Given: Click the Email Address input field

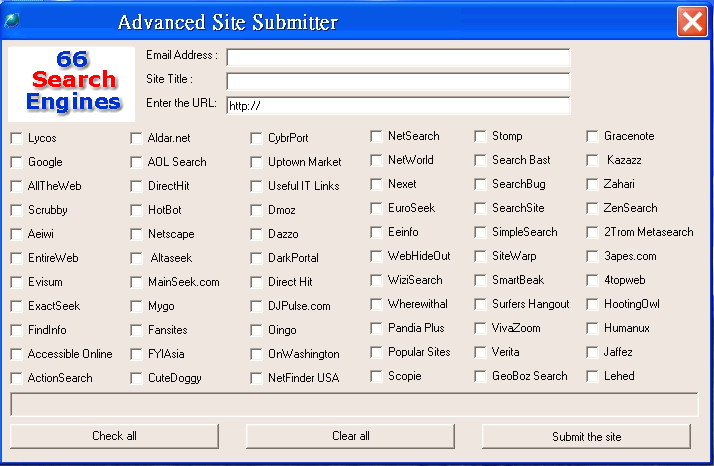Looking at the screenshot, I should 398,57.
